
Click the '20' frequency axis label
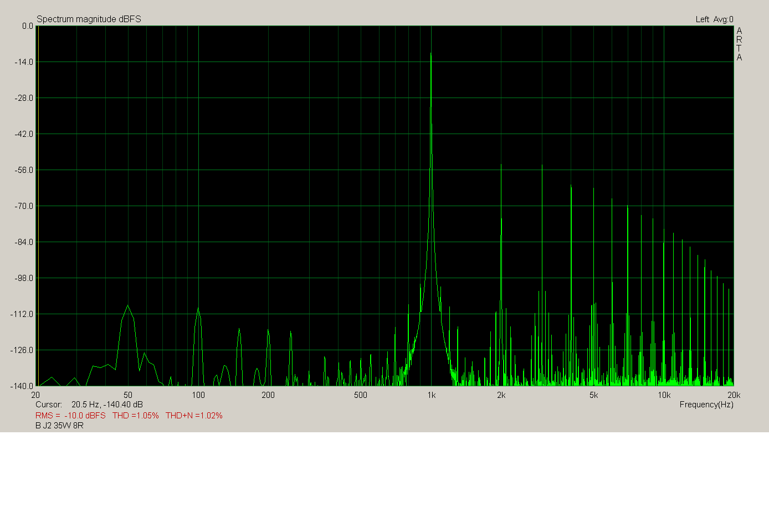[35, 395]
